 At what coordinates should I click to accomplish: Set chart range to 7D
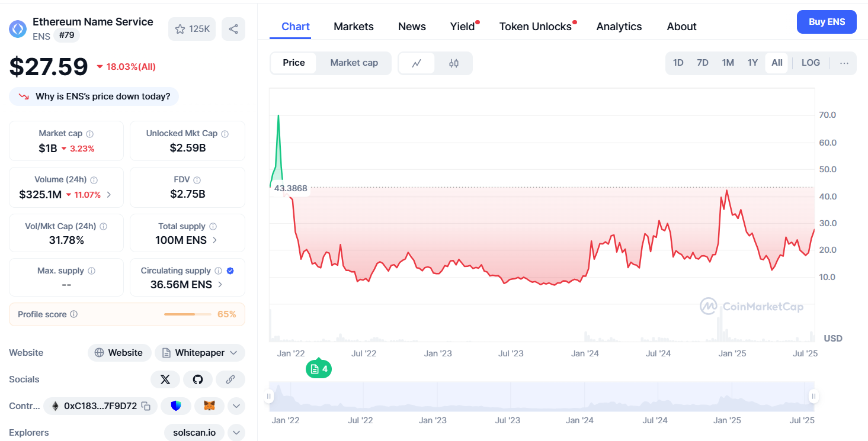(703, 63)
